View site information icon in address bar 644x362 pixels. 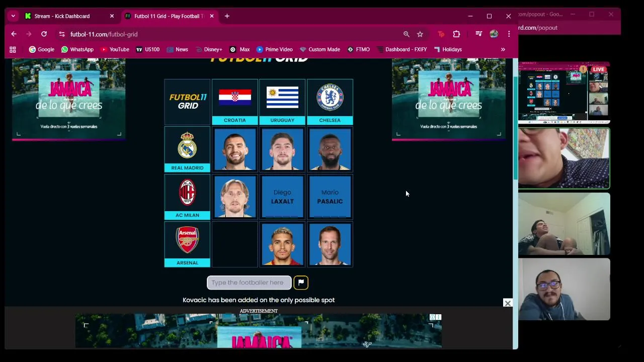click(x=61, y=34)
